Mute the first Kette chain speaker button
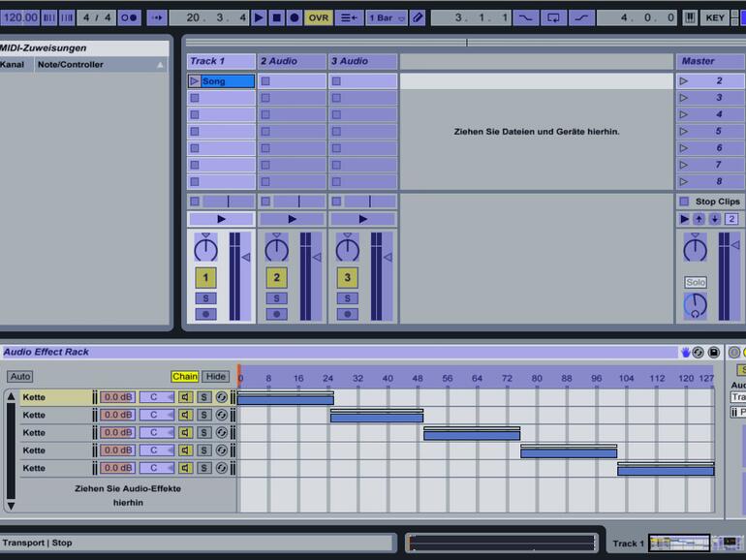The width and height of the screenshot is (746, 560). click(186, 397)
